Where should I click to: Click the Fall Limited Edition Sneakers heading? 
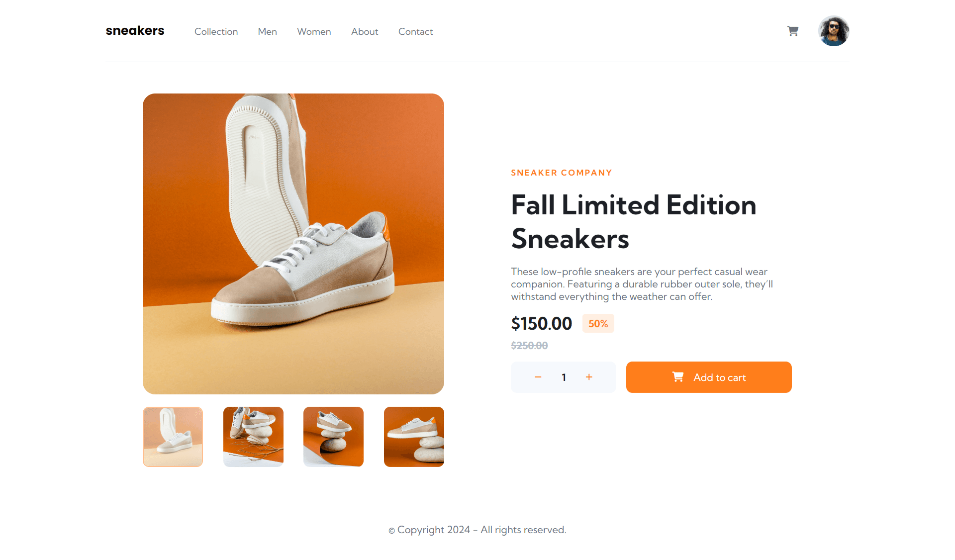(634, 222)
